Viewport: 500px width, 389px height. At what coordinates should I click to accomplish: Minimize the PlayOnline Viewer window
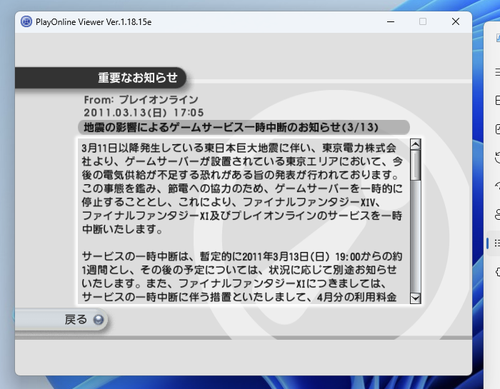(x=391, y=22)
